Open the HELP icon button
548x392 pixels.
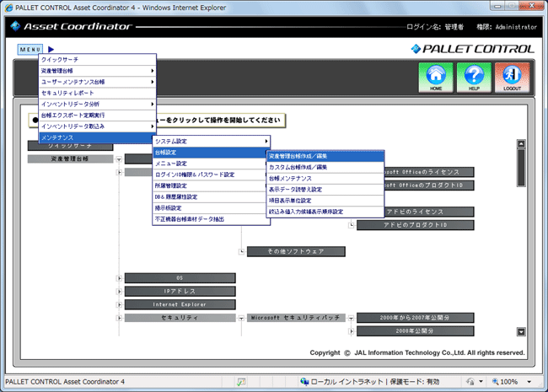coord(474,78)
